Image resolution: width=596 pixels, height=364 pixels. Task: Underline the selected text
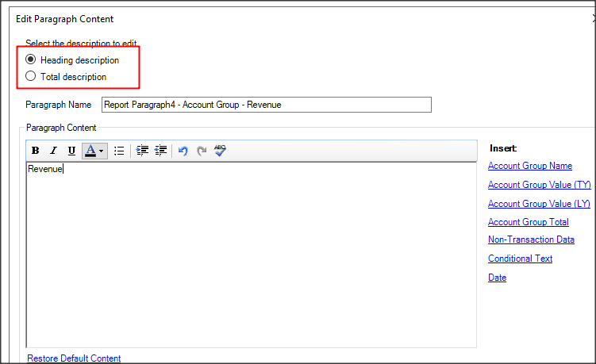[71, 151]
